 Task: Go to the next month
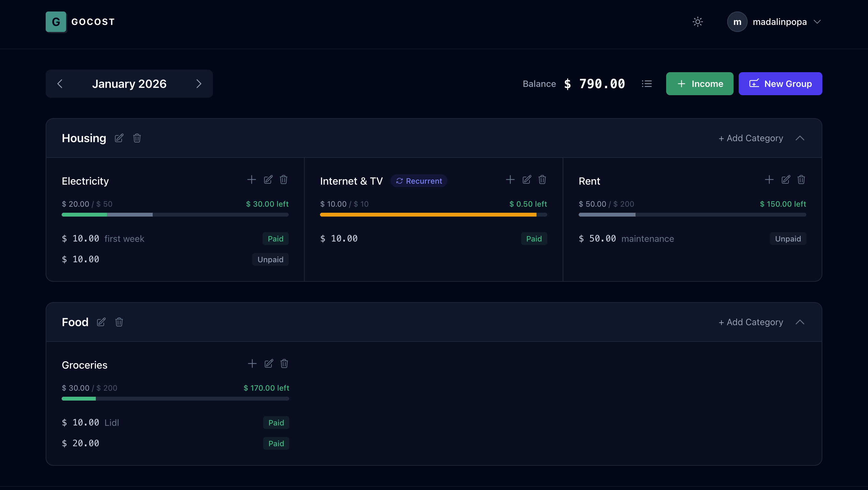pyautogui.click(x=199, y=84)
